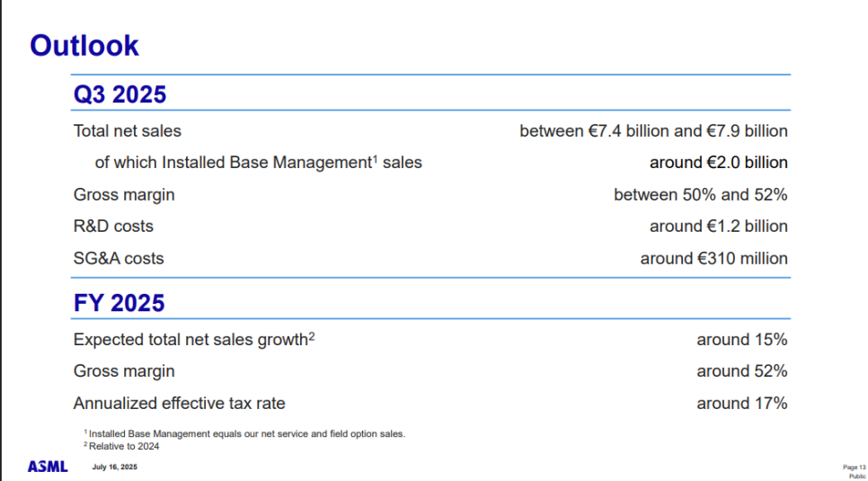Screen dimensions: 868x481
Task: Click the around €310 million value
Action: [714, 259]
